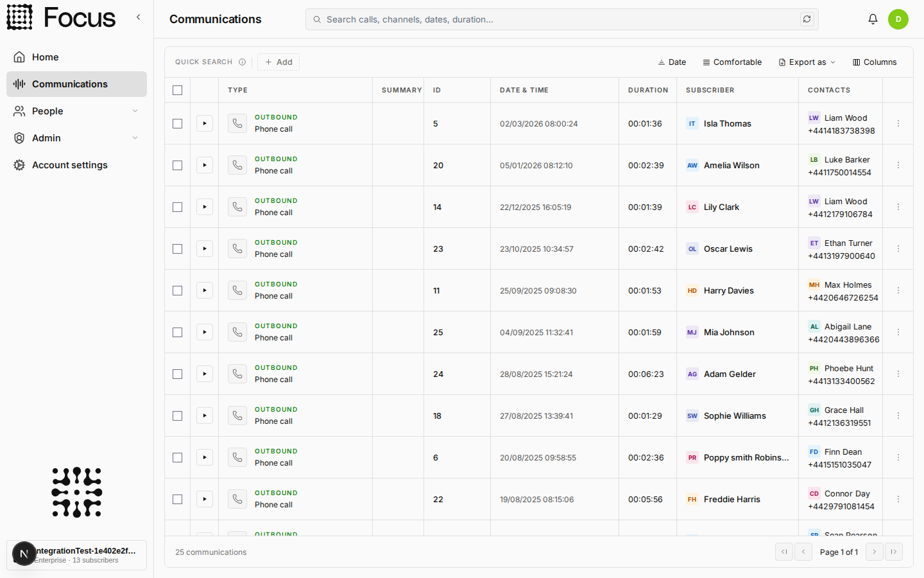Open the Columns chooser button
This screenshot has height=578, width=924.
point(875,62)
